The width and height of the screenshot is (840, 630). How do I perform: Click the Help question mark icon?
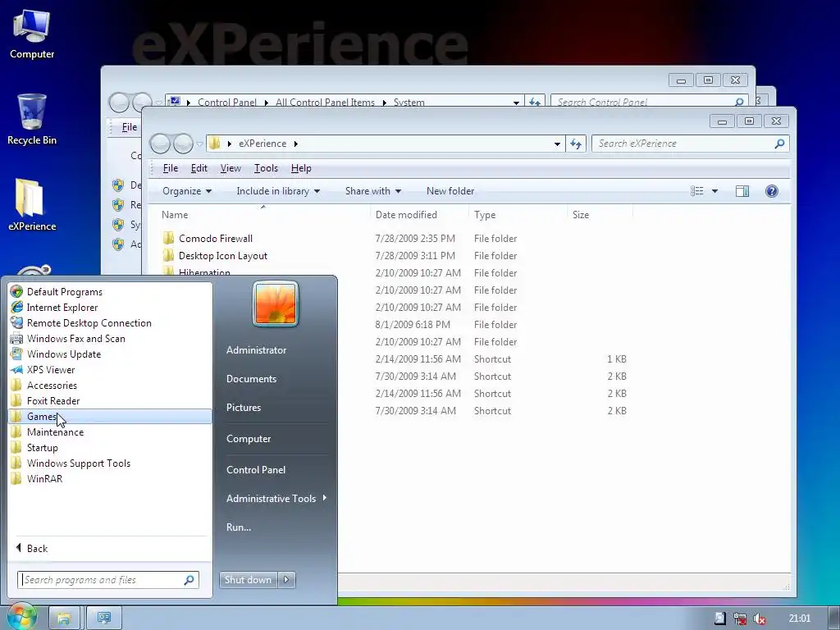pos(771,191)
